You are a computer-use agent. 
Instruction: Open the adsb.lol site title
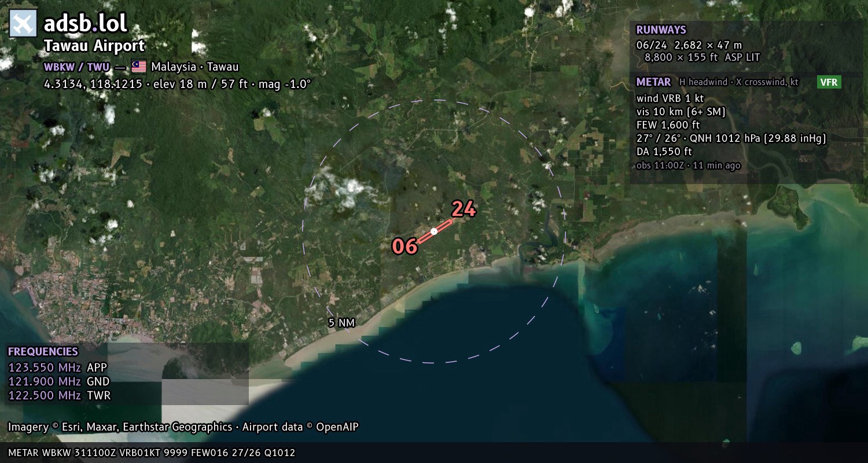85,23
